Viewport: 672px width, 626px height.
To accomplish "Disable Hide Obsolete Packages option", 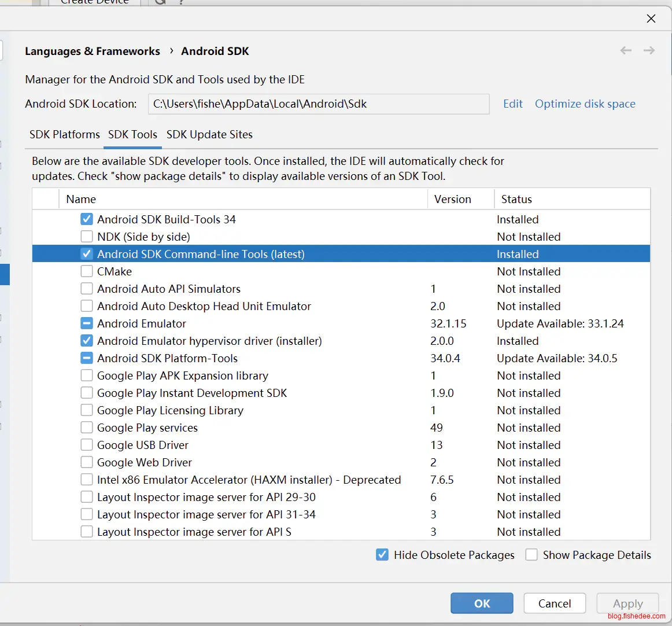I will coord(382,555).
